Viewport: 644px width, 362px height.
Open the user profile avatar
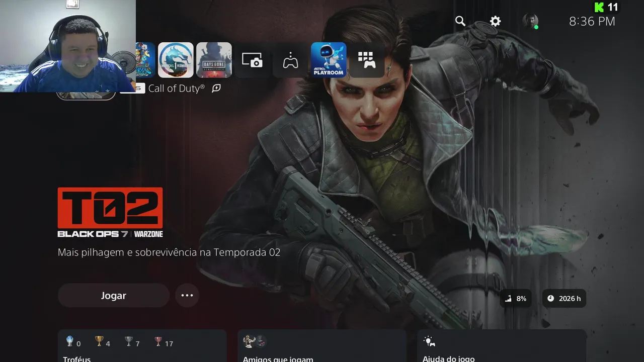pos(530,21)
